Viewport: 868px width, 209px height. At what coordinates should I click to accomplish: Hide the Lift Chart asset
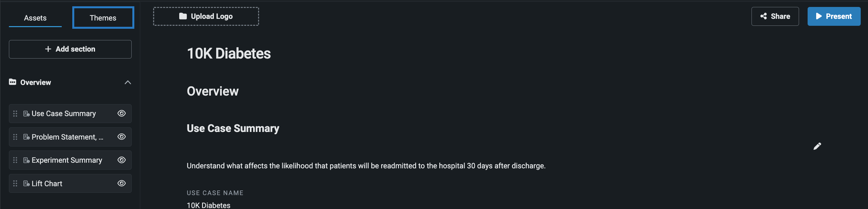click(121, 183)
